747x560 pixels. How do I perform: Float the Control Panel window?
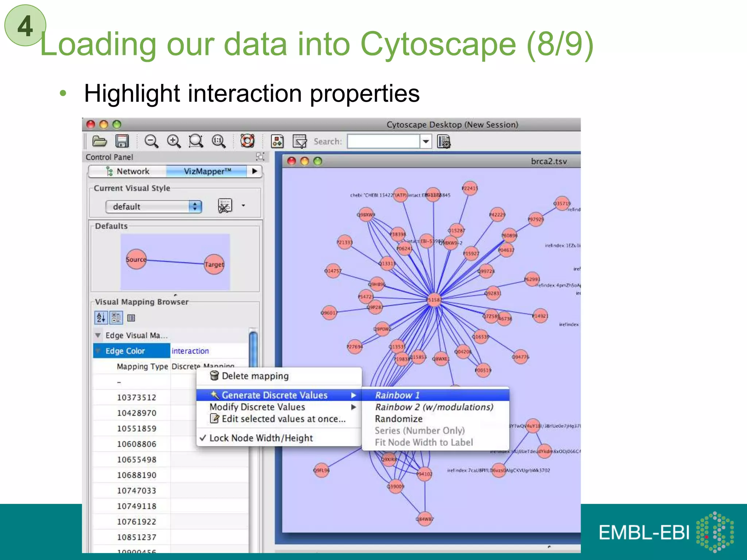tap(260, 157)
